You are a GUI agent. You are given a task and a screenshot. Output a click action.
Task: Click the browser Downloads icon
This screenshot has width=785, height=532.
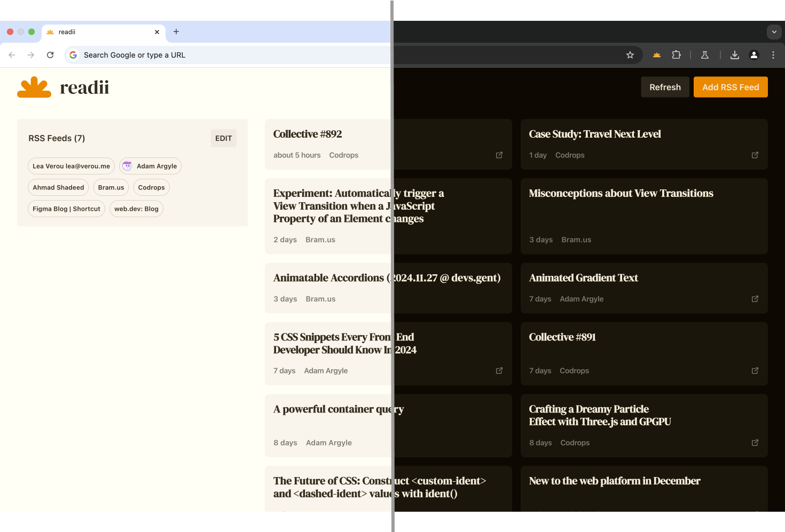735,54
